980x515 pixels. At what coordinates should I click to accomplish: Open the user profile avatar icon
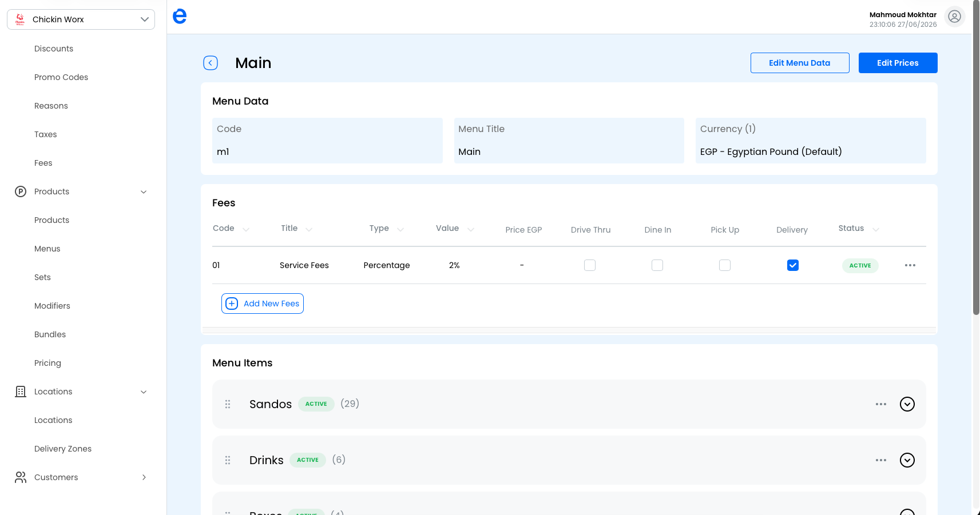coord(954,17)
